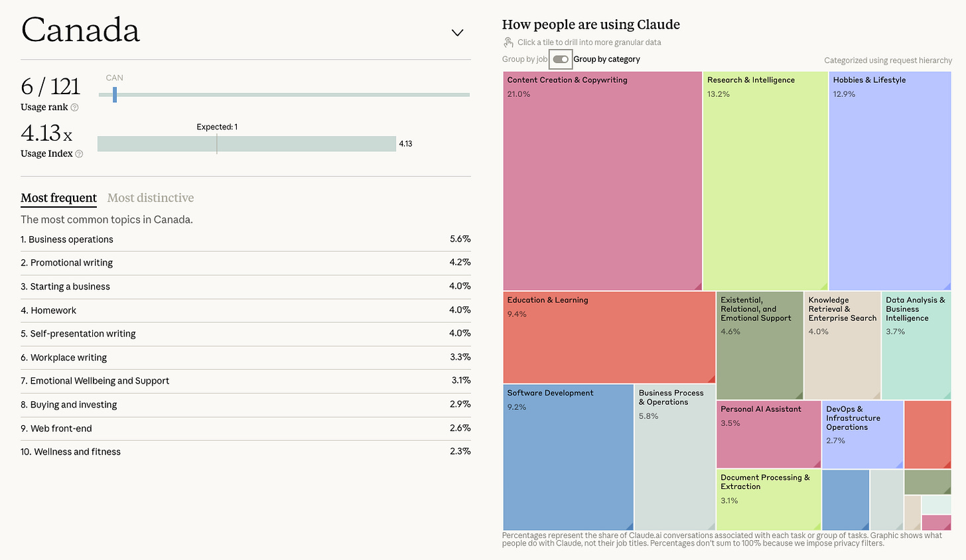966x560 pixels.
Task: Open the Canada country dropdown chevron
Action: 457,33
